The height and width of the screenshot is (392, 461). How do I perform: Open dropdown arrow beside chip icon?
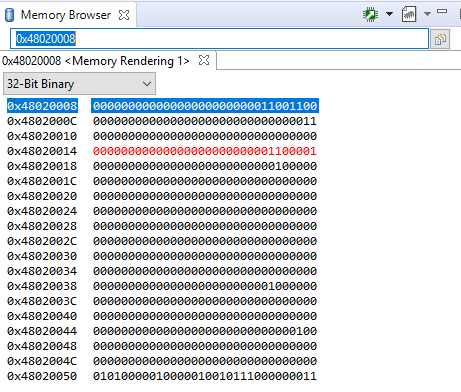[x=389, y=14]
